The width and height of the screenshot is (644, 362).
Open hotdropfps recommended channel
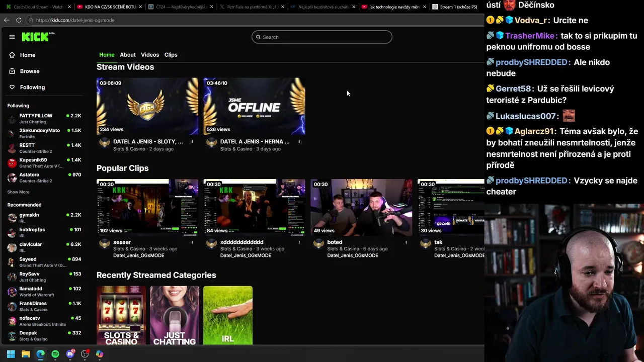(44, 232)
